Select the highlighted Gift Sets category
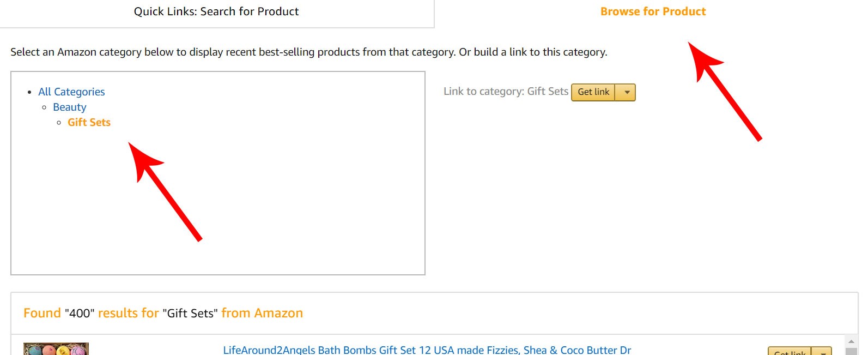 tap(89, 122)
